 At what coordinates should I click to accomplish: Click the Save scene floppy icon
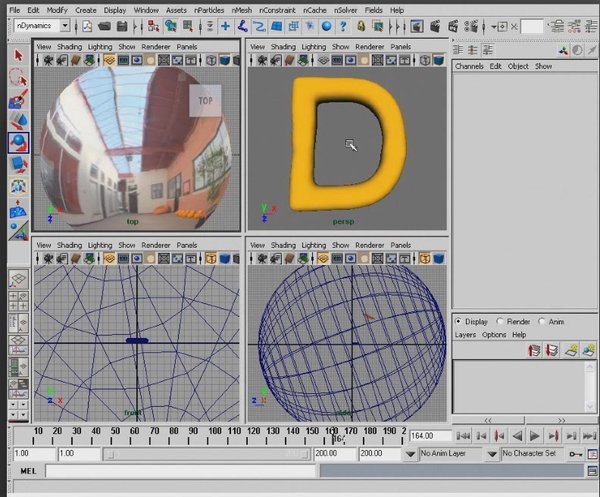122,25
